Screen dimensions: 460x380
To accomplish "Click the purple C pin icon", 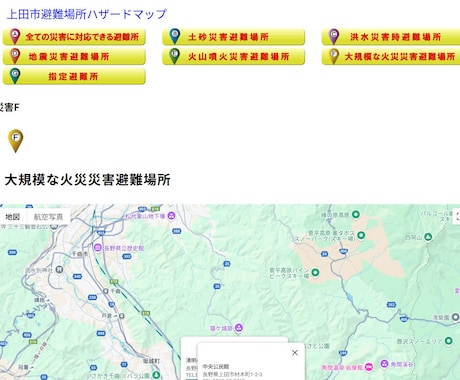I will (334, 36).
